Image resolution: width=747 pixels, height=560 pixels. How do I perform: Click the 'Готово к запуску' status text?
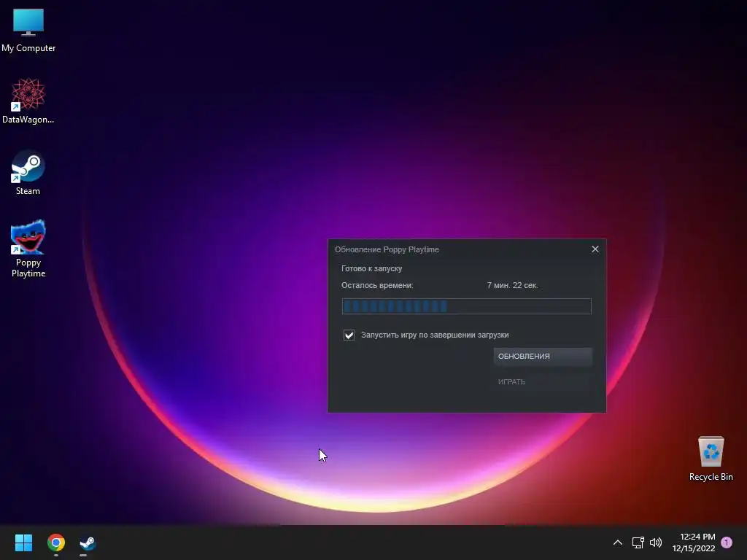tap(371, 268)
